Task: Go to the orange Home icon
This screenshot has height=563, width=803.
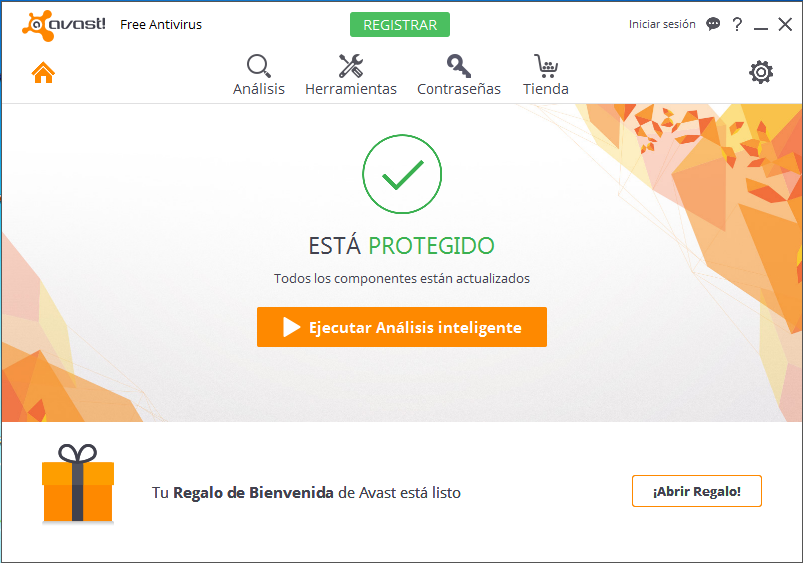Action: [43, 72]
